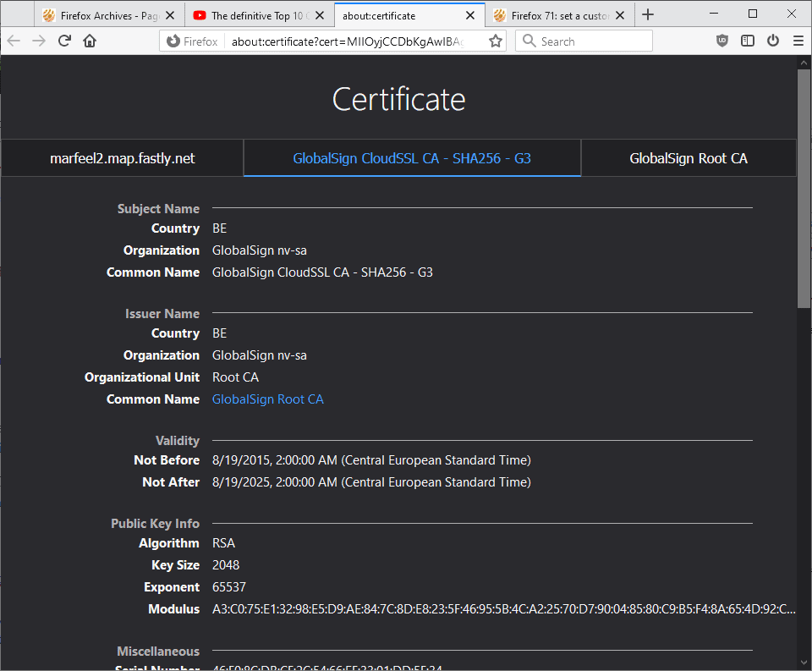
Task: Click the Key Size value 2048
Action: 226,565
